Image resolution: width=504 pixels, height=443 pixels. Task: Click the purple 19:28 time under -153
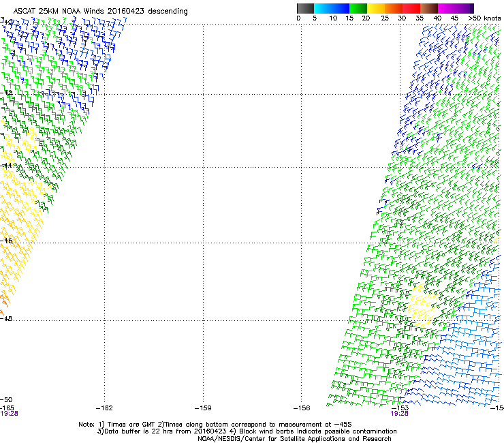[400, 414]
